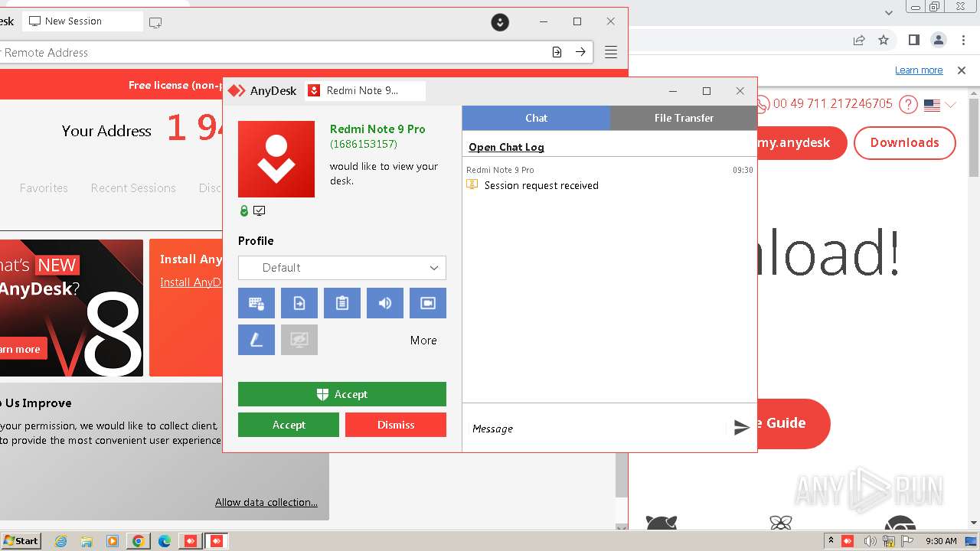The width and height of the screenshot is (980, 551).
Task: Open the media player taskbar icon
Action: pos(113,541)
